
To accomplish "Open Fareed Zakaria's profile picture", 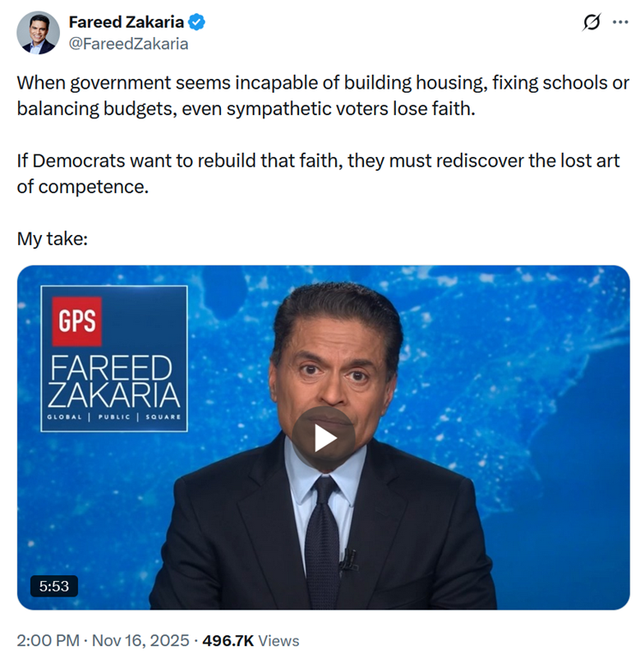I will pos(37,33).
